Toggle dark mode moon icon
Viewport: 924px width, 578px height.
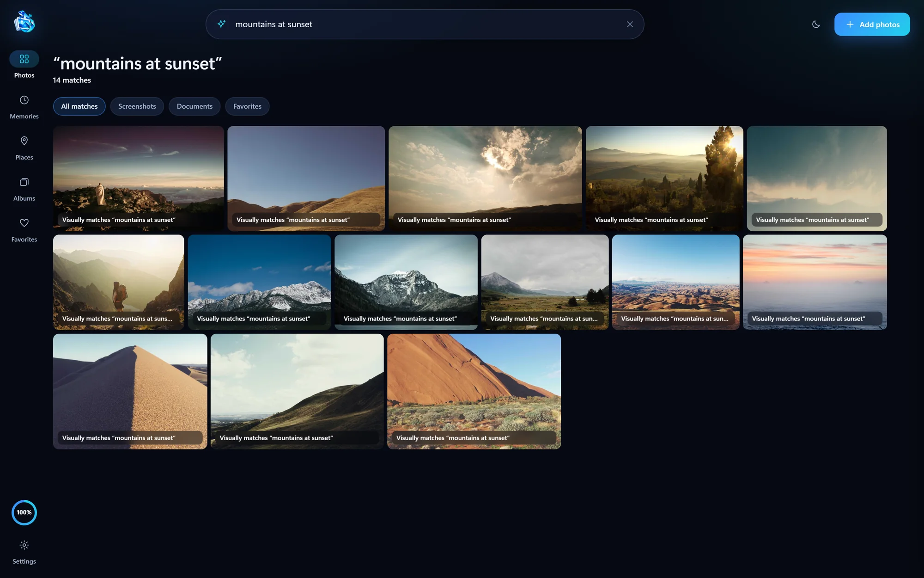coord(816,24)
